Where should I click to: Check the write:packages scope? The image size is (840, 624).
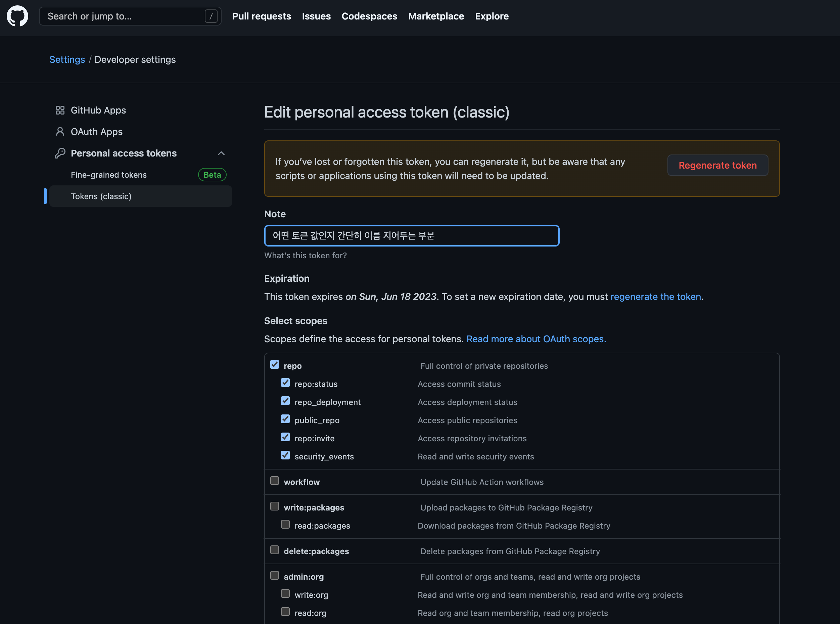pyautogui.click(x=275, y=506)
